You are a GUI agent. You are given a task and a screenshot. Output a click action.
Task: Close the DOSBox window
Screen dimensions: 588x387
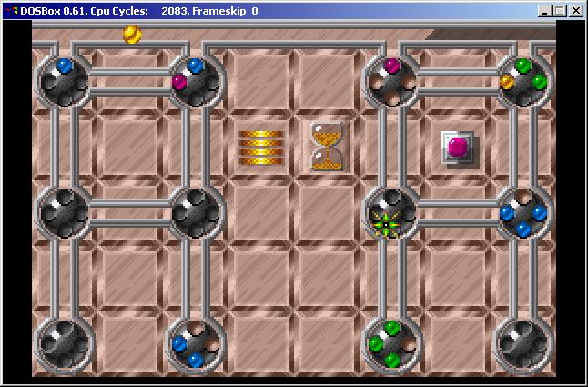575,11
